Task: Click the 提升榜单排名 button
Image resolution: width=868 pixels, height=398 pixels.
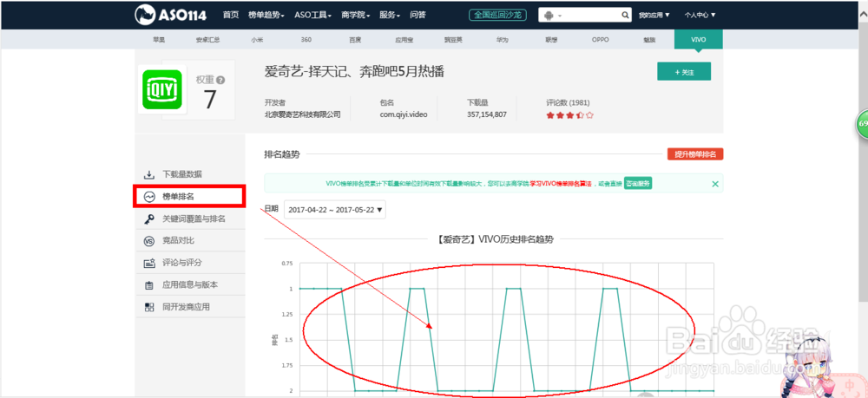Action: [x=695, y=154]
